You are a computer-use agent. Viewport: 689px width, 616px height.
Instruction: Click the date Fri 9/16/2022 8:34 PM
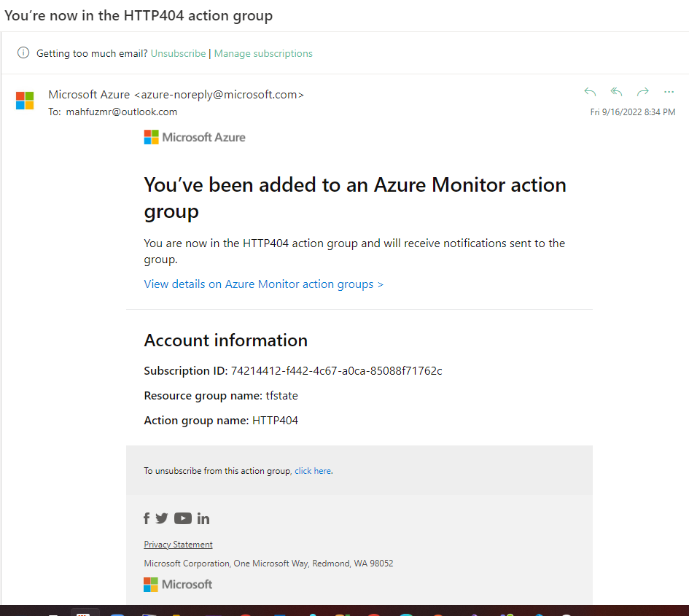point(632,112)
